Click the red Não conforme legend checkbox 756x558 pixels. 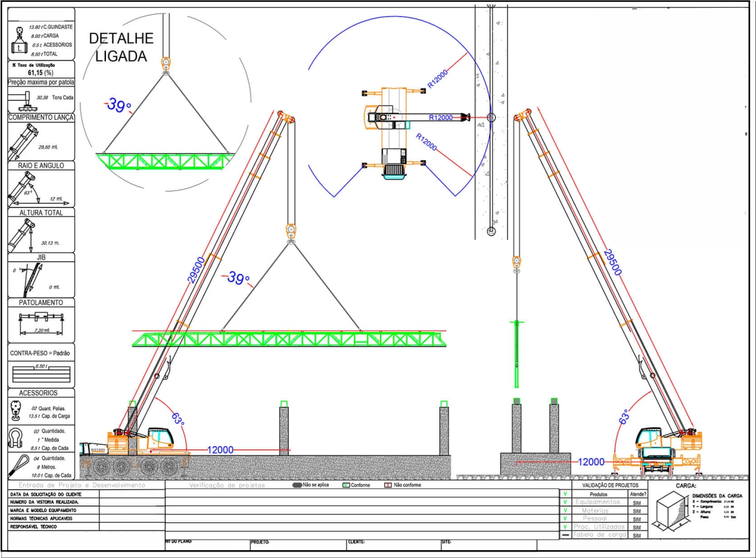[x=388, y=485]
